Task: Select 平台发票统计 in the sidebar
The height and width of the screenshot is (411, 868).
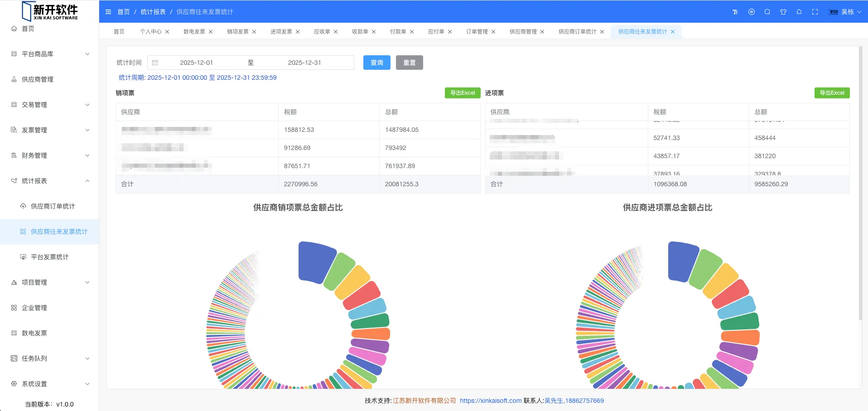Action: [x=49, y=257]
